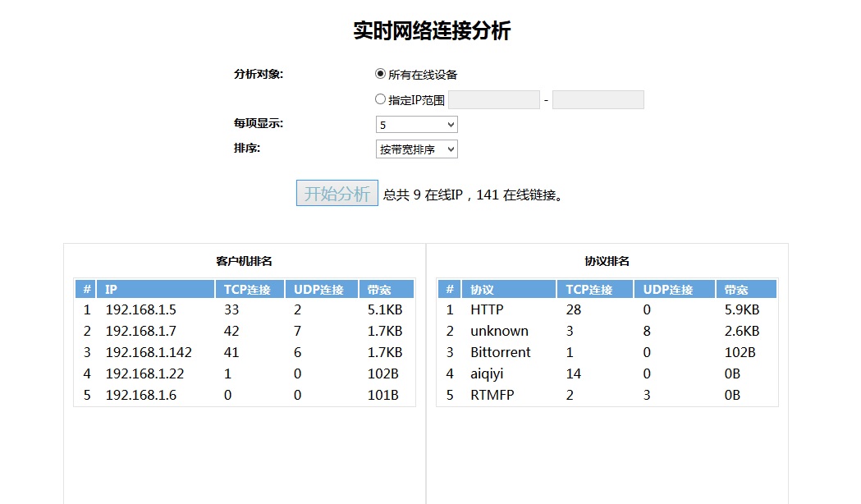Click the aiqiyi protocol entry

pos(488,374)
